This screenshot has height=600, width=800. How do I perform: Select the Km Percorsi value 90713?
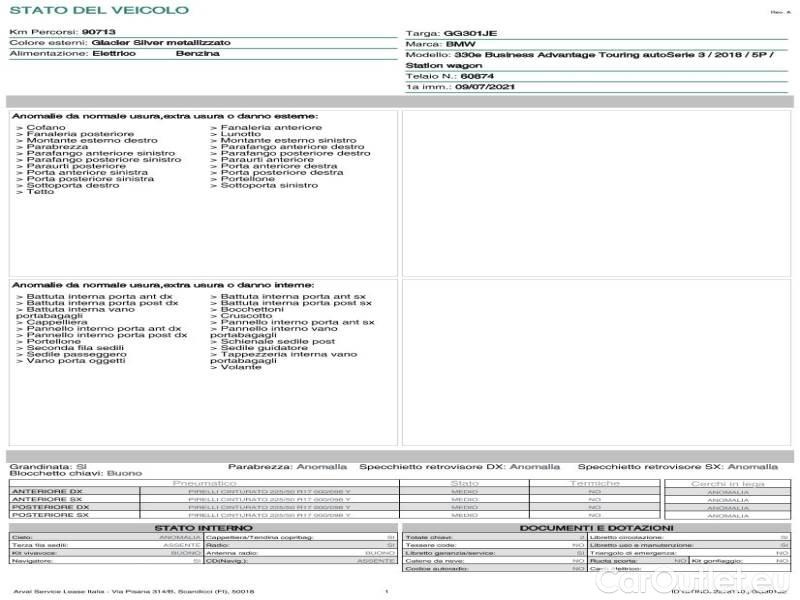pos(98,32)
